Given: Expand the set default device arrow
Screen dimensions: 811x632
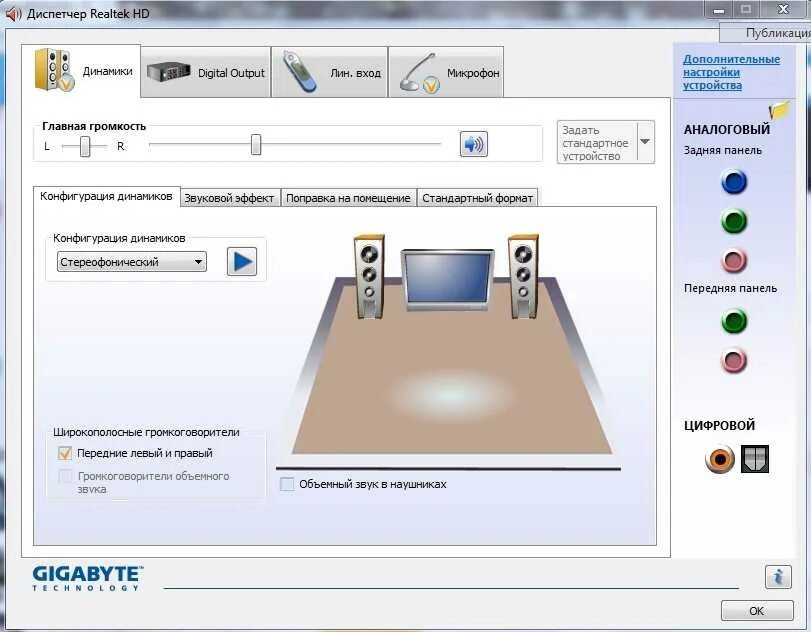Looking at the screenshot, I should tap(645, 142).
